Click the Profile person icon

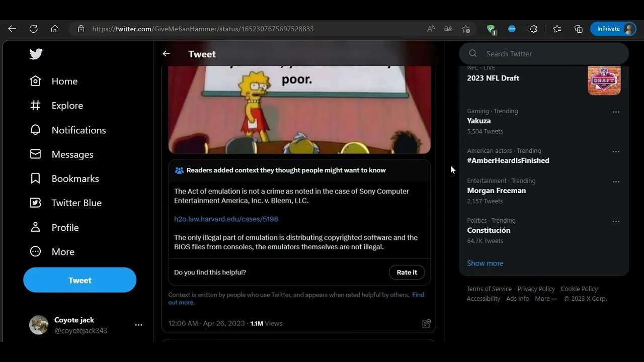(35, 227)
